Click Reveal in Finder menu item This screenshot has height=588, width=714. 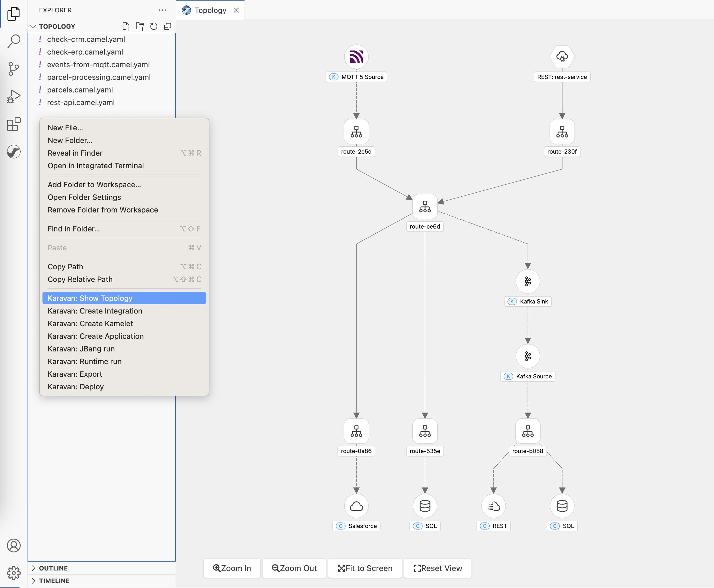(x=75, y=153)
